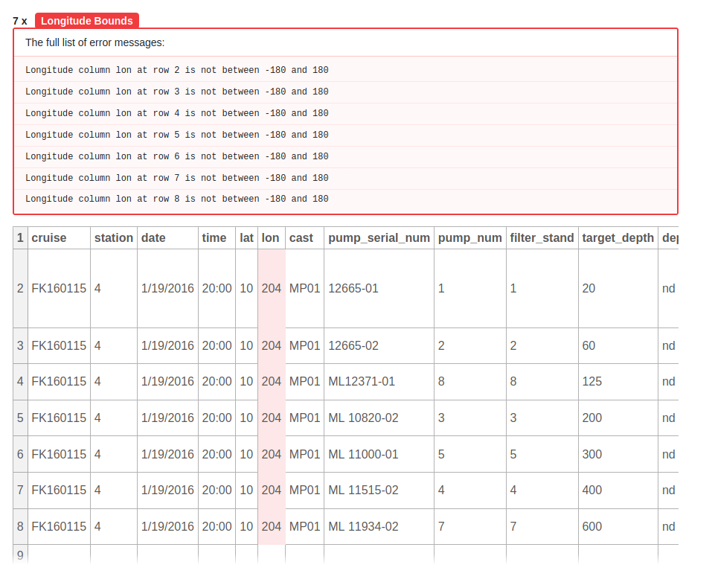Select the highlighted lon cell 204 in row 4
The height and width of the screenshot is (588, 715).
(272, 381)
